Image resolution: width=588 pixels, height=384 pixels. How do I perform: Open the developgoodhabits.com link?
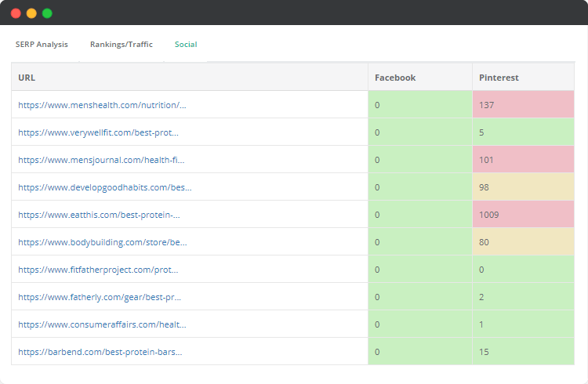(104, 187)
